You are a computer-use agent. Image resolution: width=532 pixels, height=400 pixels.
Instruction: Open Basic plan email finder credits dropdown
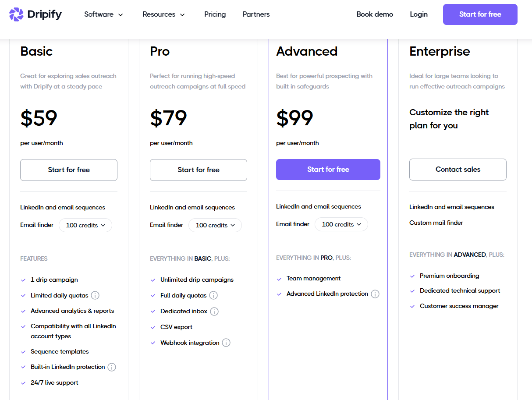85,225
